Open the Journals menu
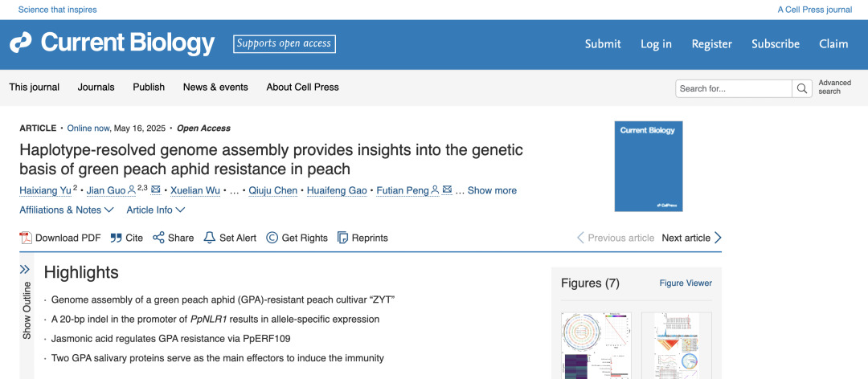The image size is (868, 379). click(x=96, y=87)
